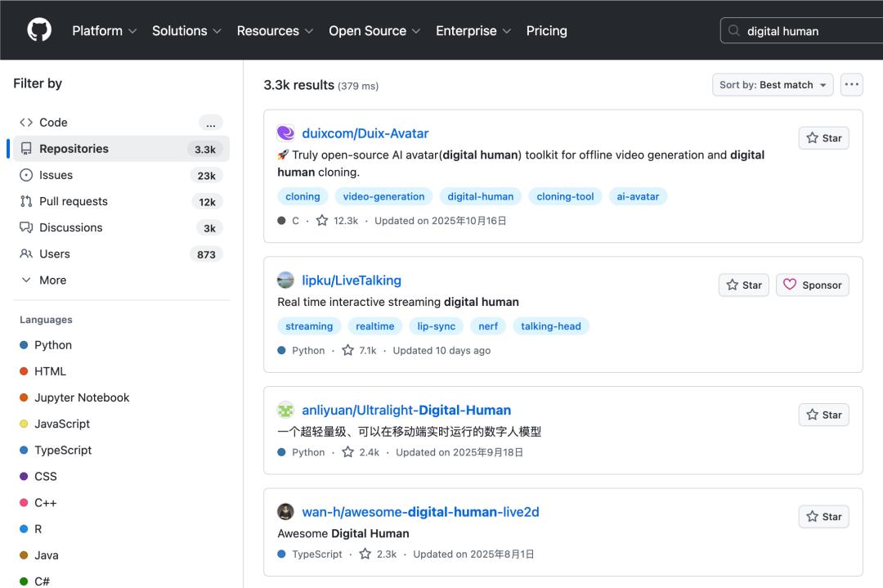Star the wan-h/awesome-digital-human-live2d repository
Image resolution: width=883 pixels, height=588 pixels.
click(823, 517)
